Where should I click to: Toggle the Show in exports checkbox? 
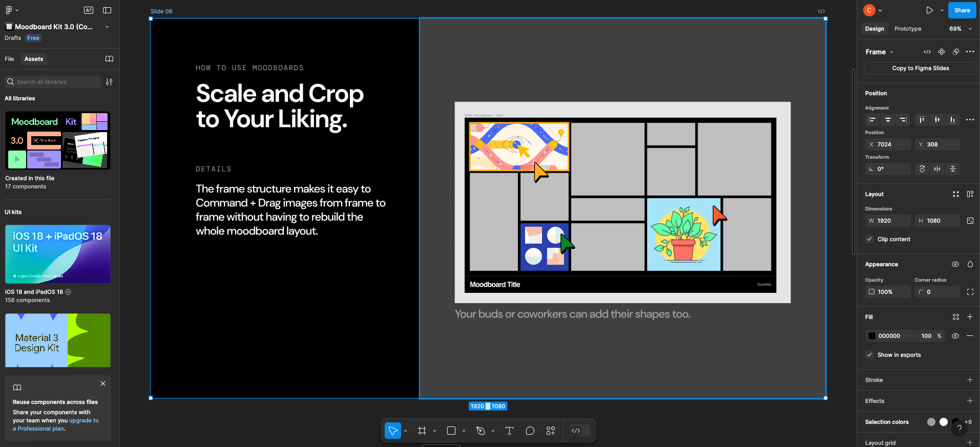[869, 355]
